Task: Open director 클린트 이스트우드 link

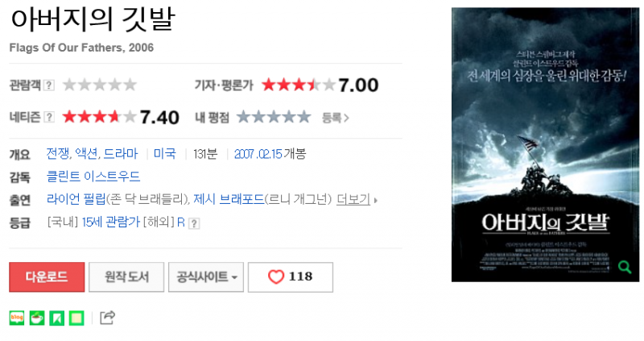Action: pyautogui.click(x=93, y=177)
